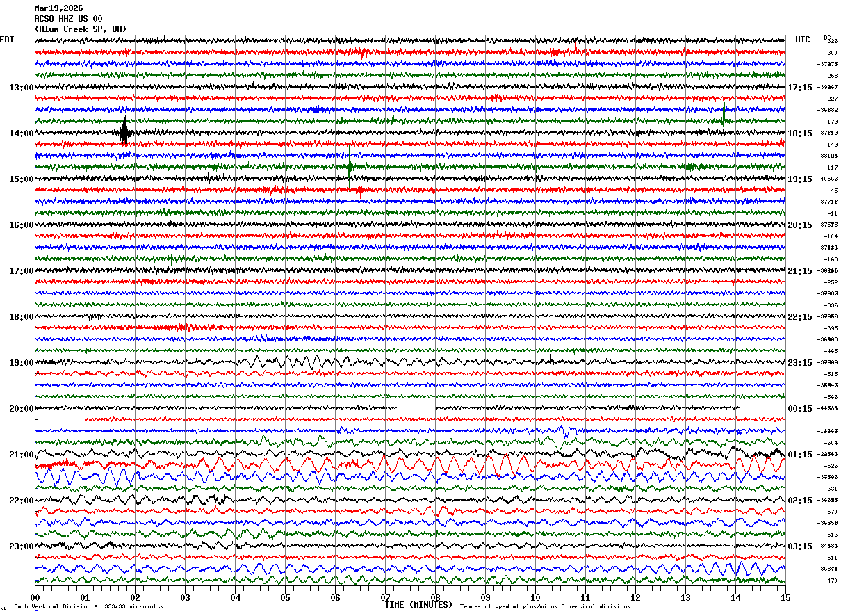Click minute tick label 02 on time axis
841x616 pixels.
[x=135, y=597]
